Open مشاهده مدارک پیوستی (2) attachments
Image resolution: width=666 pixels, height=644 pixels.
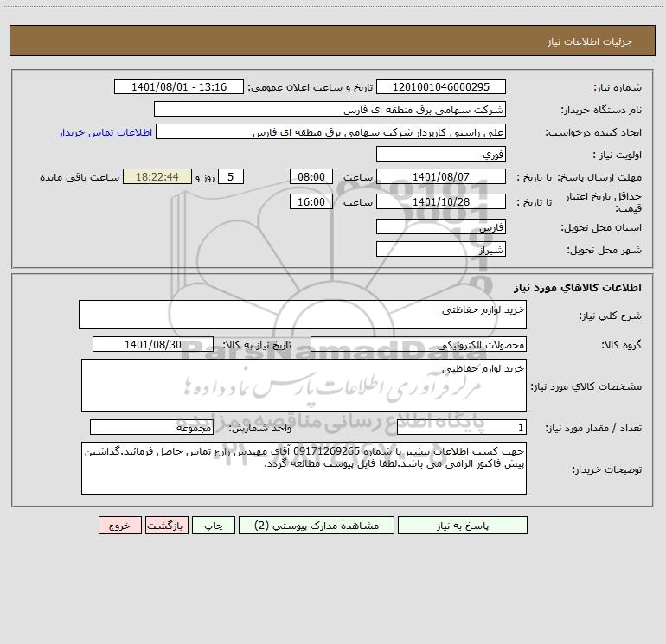click(x=317, y=526)
